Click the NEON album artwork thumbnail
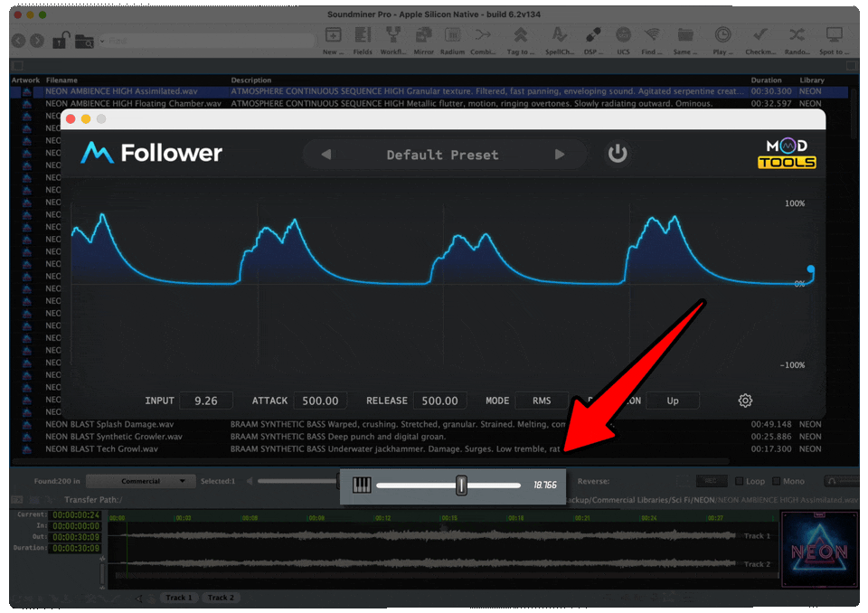 819,550
